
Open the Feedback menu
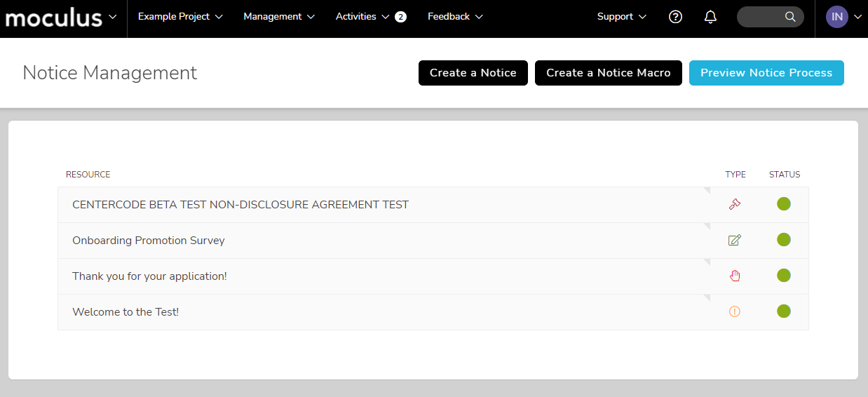coord(455,17)
